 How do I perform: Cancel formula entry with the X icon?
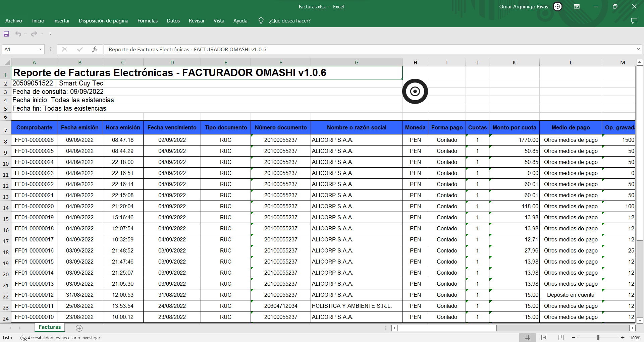coord(64,49)
